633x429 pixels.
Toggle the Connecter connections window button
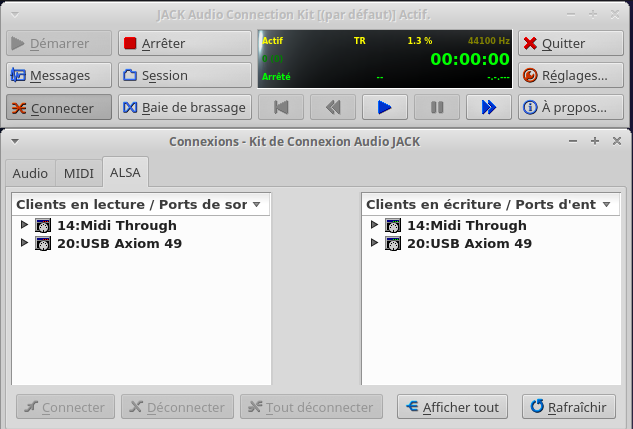(x=59, y=108)
